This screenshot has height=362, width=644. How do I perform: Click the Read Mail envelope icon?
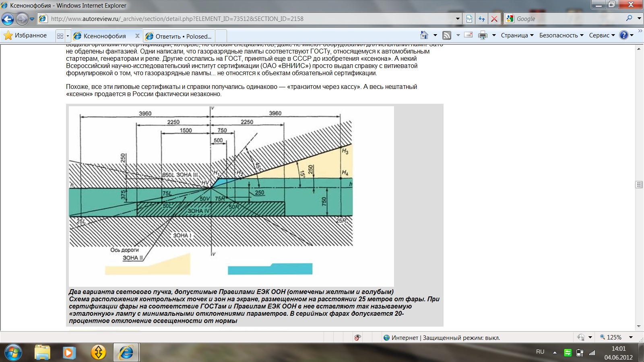469,35
